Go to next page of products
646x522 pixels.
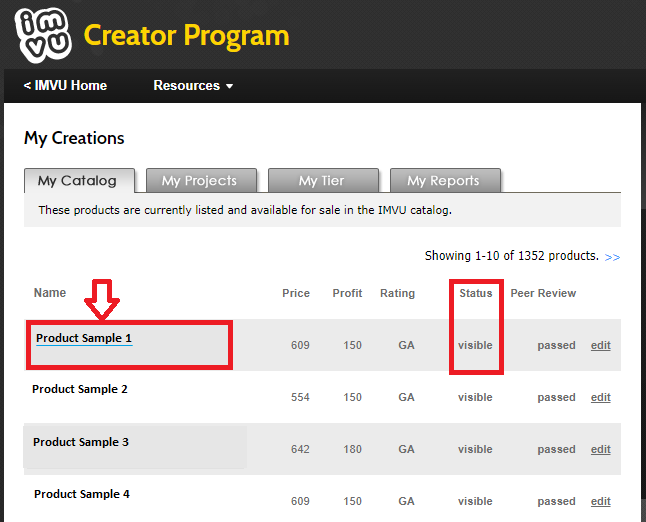coord(612,257)
